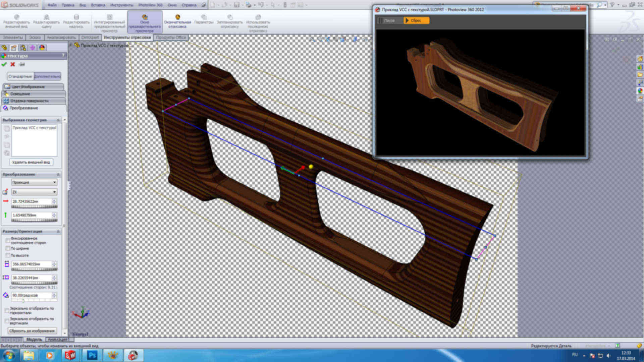Open the DisplayManager color-ball tab icon
The height and width of the screenshot is (362, 644).
coord(42,48)
